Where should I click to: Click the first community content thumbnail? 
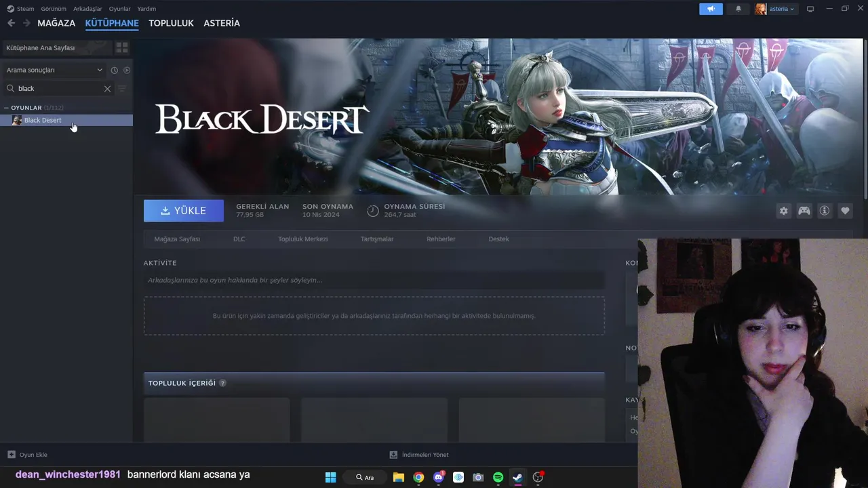click(x=217, y=420)
